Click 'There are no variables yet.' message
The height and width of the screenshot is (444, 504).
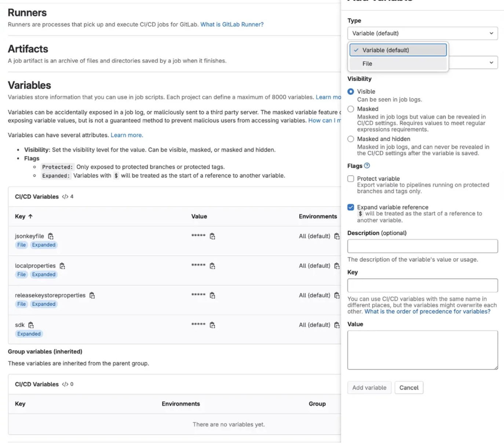point(229,425)
